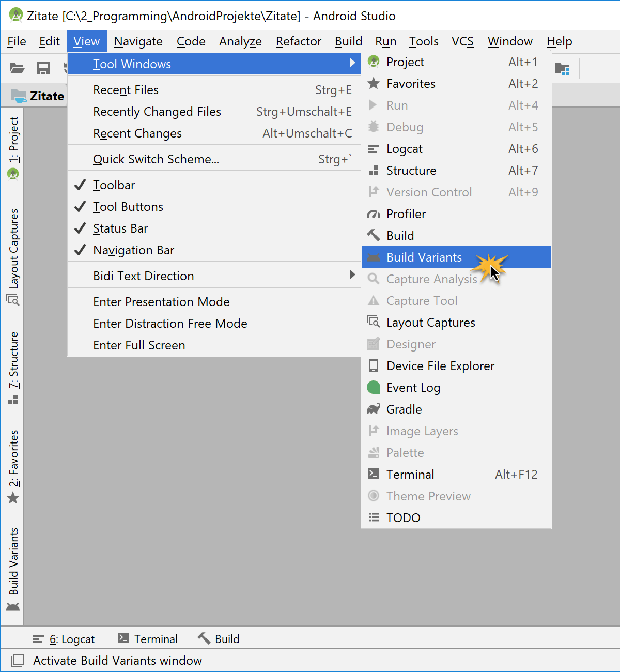Click the Open folder toolbar icon
The height and width of the screenshot is (672, 620).
pos(18,68)
